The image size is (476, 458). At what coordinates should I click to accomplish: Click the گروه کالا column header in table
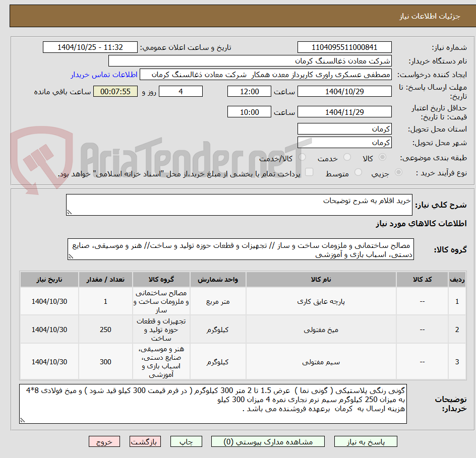tap(161, 279)
